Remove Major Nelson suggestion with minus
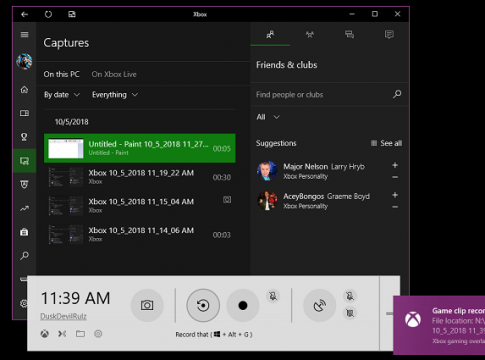This screenshot has height=360, width=485. (395, 177)
